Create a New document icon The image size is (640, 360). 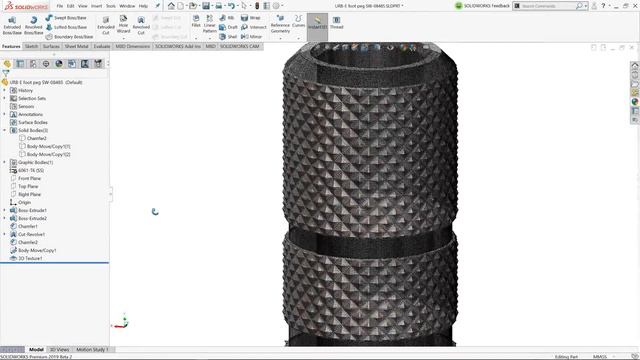(x=180, y=6)
